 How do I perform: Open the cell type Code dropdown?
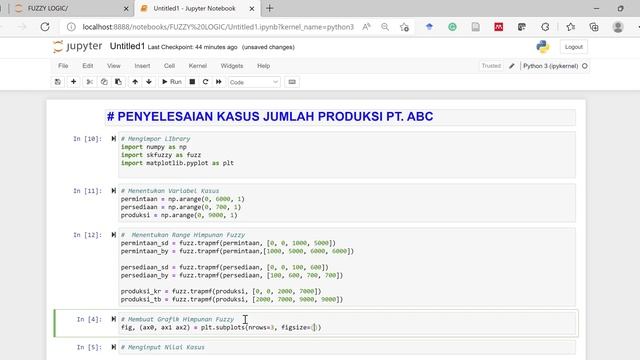tap(254, 82)
